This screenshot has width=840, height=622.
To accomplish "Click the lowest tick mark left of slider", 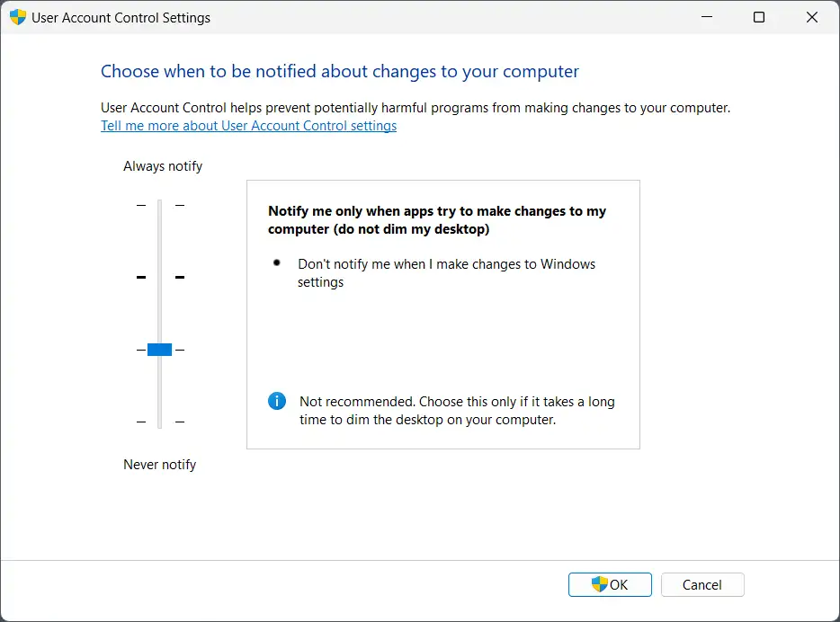I will (x=140, y=422).
